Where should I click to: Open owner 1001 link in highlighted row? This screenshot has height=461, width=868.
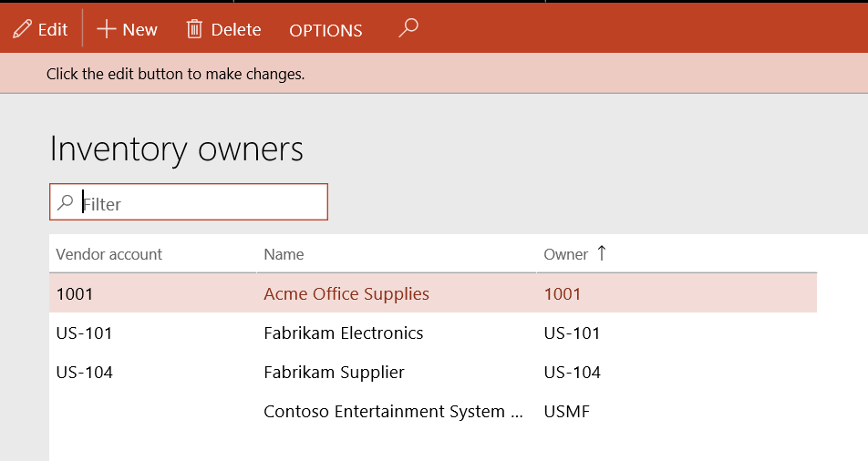click(x=563, y=294)
